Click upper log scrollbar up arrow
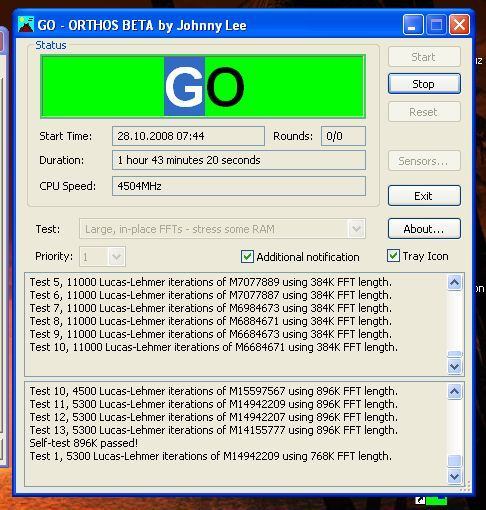The height and width of the screenshot is (510, 486). 455,283
